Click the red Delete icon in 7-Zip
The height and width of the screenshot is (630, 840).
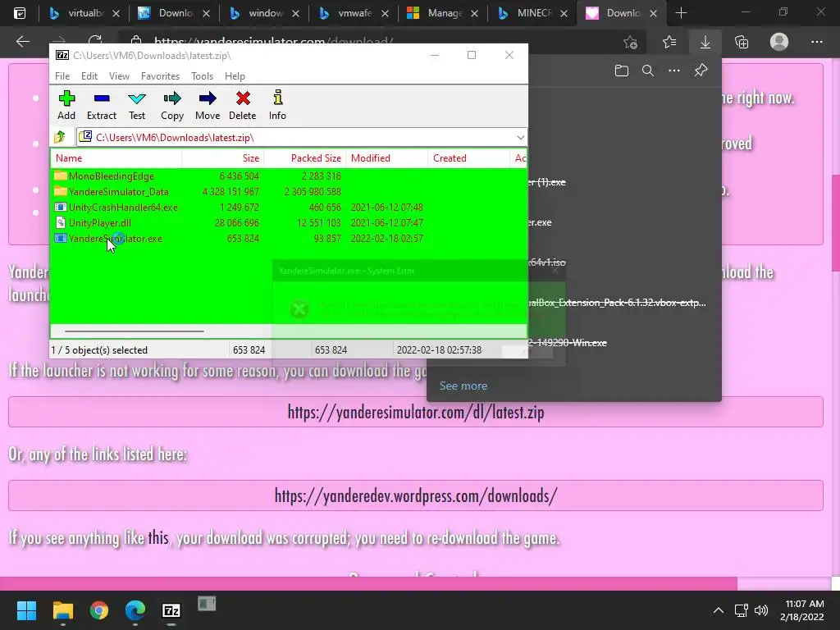(x=243, y=105)
